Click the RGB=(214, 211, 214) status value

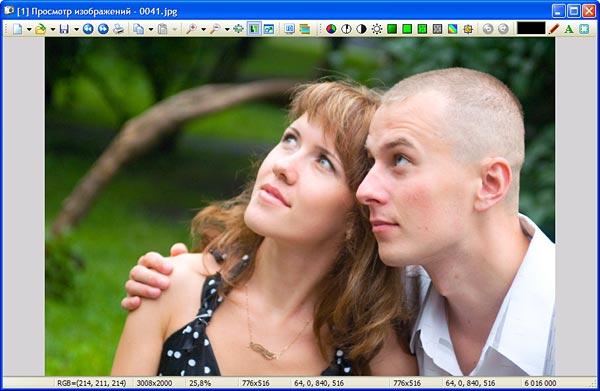pyautogui.click(x=91, y=383)
